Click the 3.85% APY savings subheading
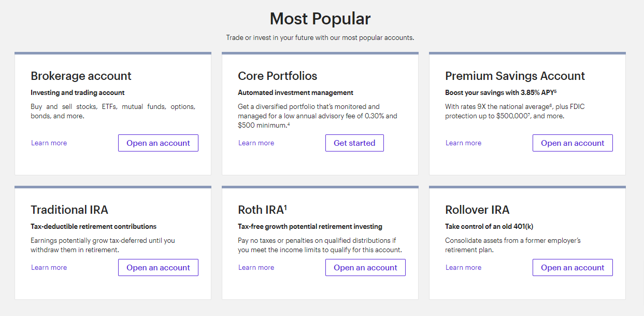 (x=500, y=93)
